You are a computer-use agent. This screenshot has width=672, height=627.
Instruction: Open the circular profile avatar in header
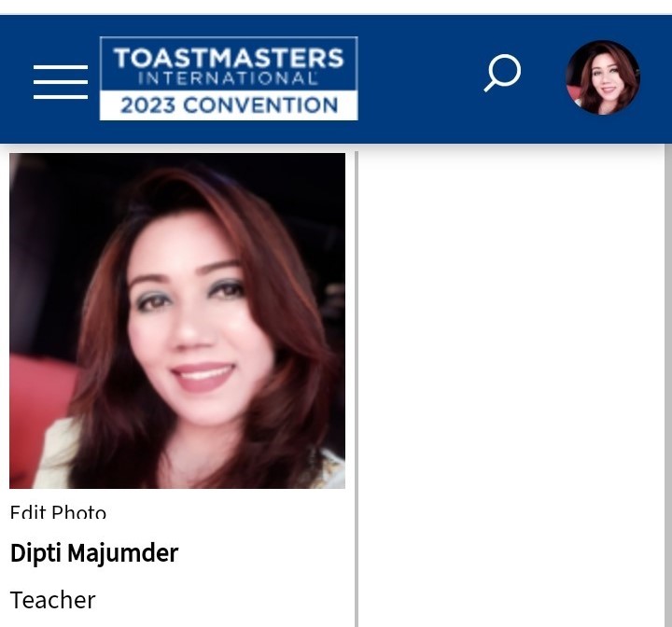tap(603, 77)
